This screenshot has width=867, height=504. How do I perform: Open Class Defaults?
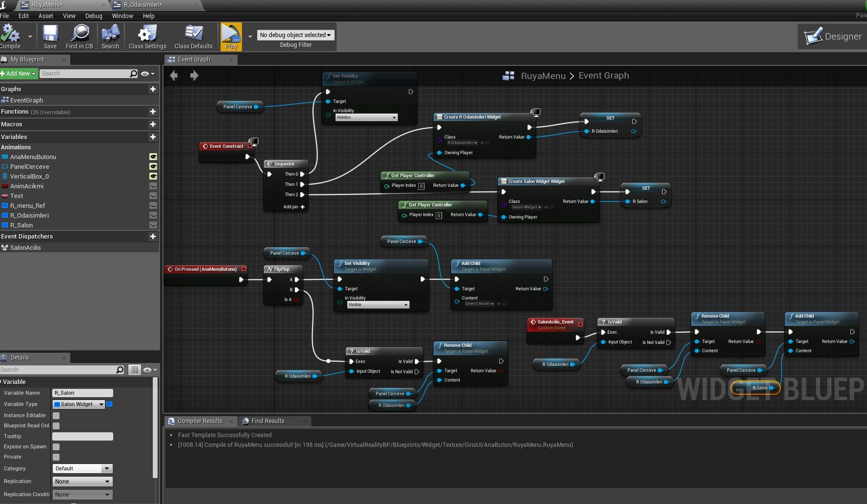tap(194, 37)
